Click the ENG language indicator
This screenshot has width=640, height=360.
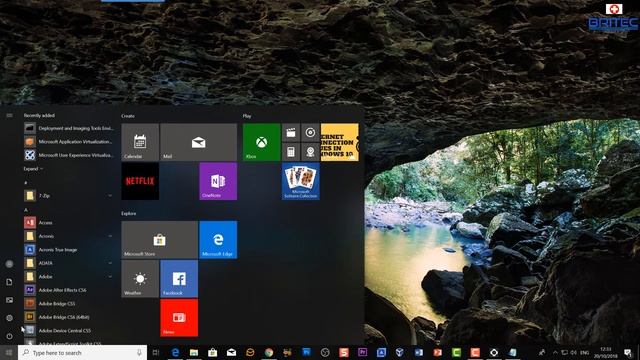pyautogui.click(x=584, y=353)
